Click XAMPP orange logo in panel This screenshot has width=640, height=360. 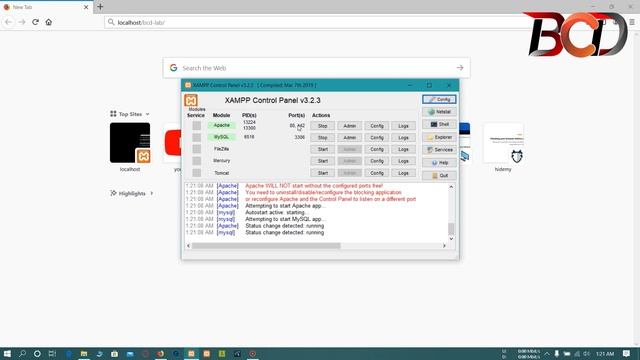tap(191, 100)
